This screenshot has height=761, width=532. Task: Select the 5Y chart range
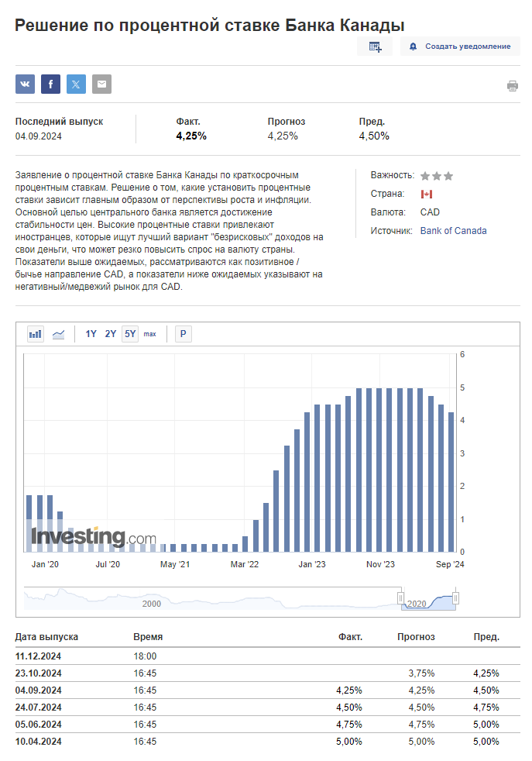[x=130, y=334]
